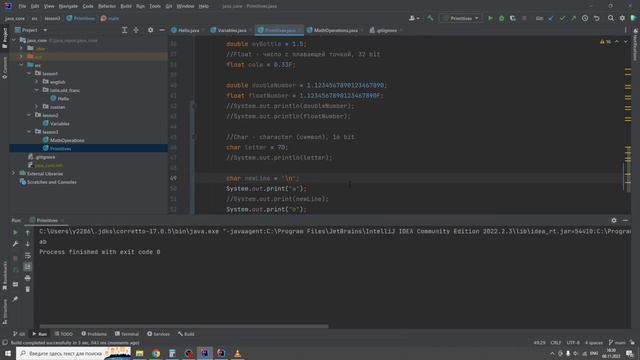Open Chrome from the Windows taskbar
640x360 pixels.
156,353
